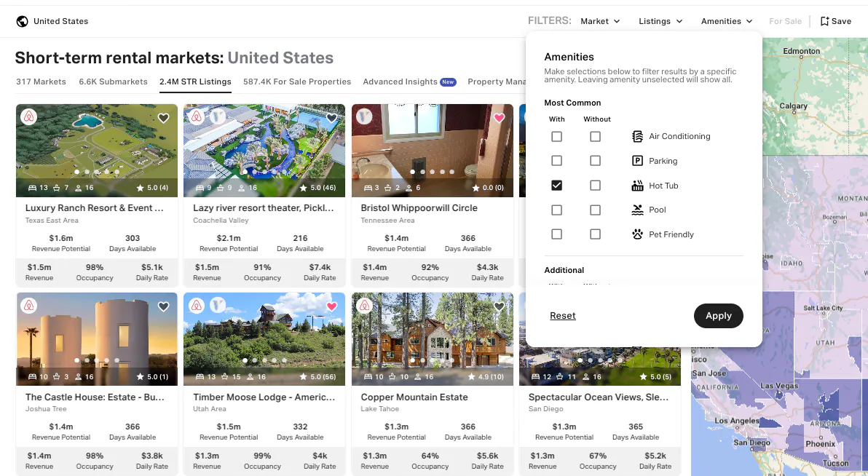Check 'Without' Hot Tub box
The width and height of the screenshot is (868, 476).
[595, 186]
